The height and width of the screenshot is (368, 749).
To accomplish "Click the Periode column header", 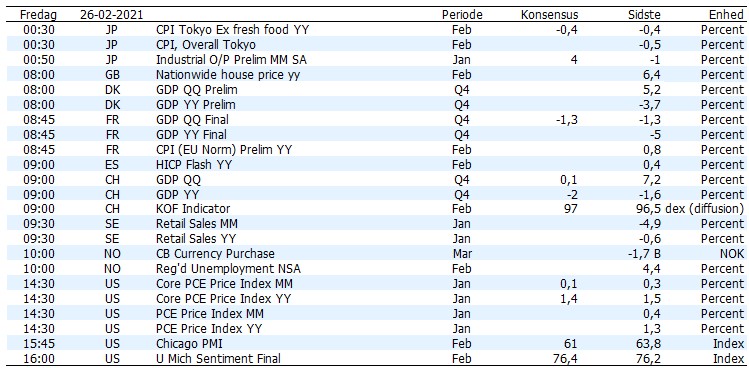I will tap(462, 15).
